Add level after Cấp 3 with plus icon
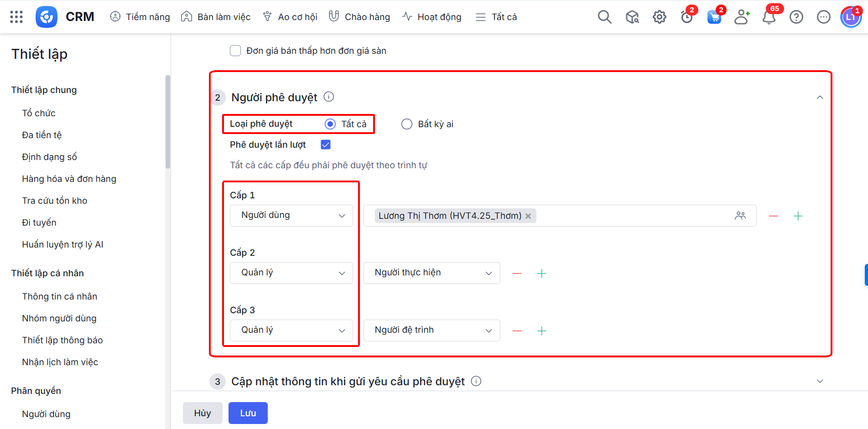 coord(541,331)
